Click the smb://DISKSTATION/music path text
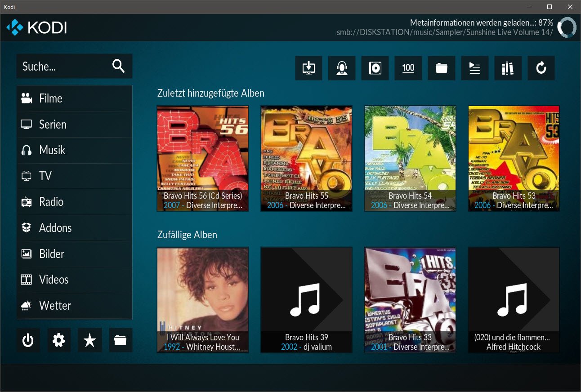 pyautogui.click(x=445, y=32)
